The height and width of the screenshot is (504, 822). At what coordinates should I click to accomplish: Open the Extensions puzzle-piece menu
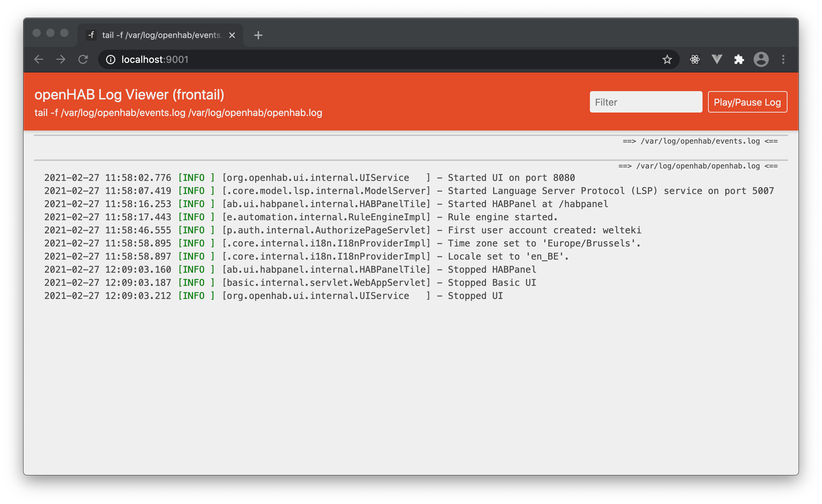739,59
